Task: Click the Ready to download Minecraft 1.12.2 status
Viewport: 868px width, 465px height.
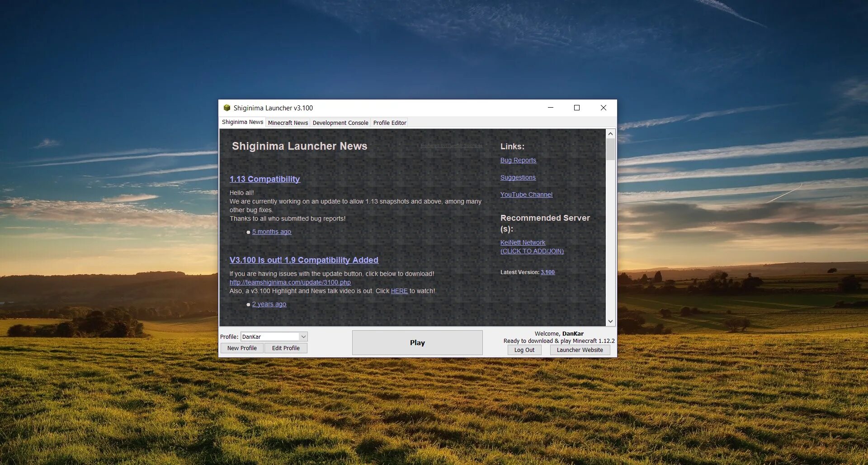Action: point(559,341)
